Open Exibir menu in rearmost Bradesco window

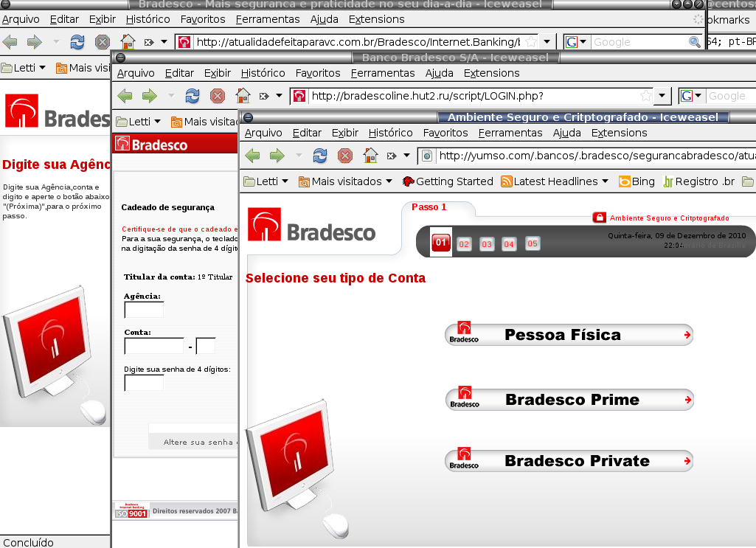(103, 19)
